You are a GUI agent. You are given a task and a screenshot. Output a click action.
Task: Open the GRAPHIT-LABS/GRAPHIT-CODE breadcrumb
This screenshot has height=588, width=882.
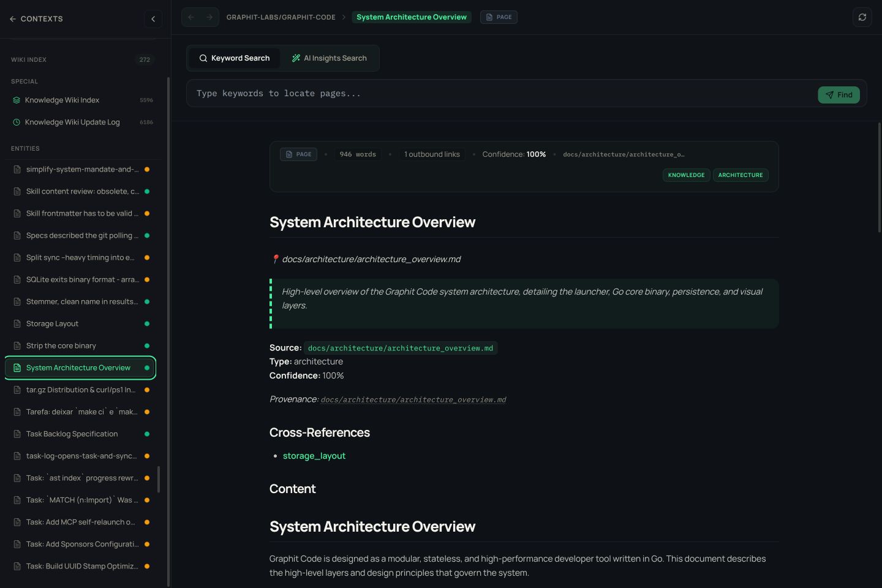pyautogui.click(x=281, y=17)
